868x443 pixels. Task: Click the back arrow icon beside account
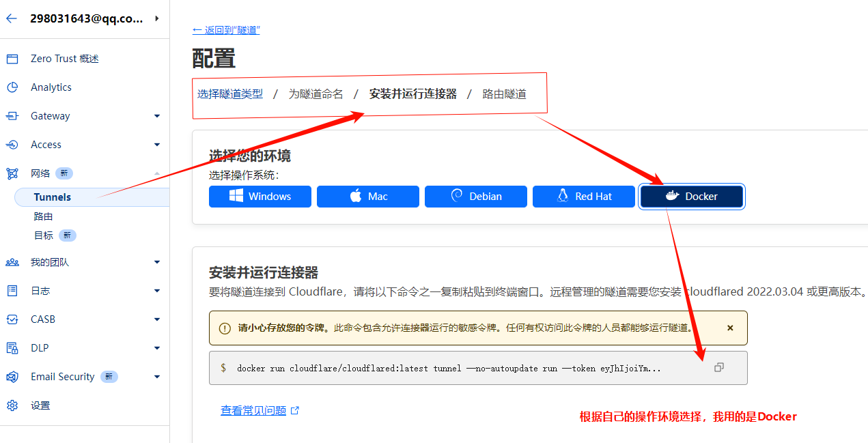(x=11, y=18)
